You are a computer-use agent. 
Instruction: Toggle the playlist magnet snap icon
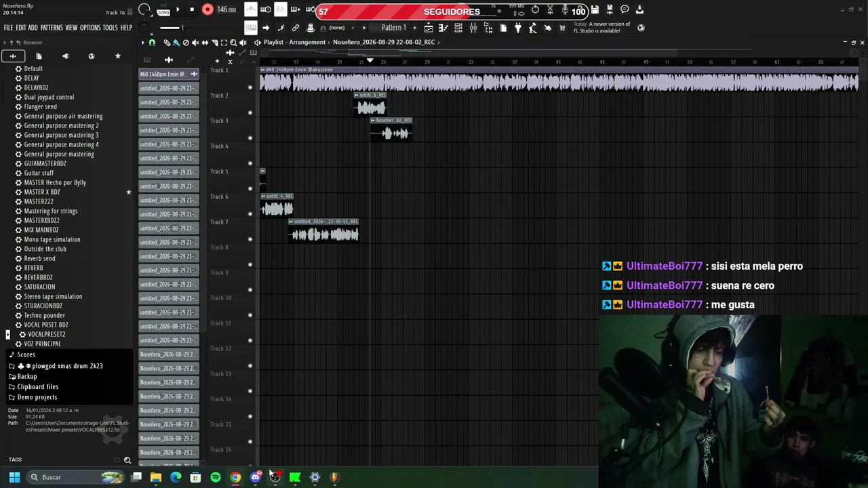point(152,43)
